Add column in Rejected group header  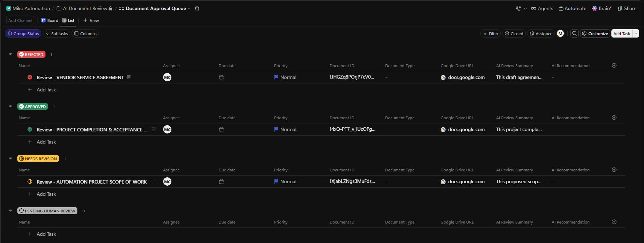pos(614,65)
